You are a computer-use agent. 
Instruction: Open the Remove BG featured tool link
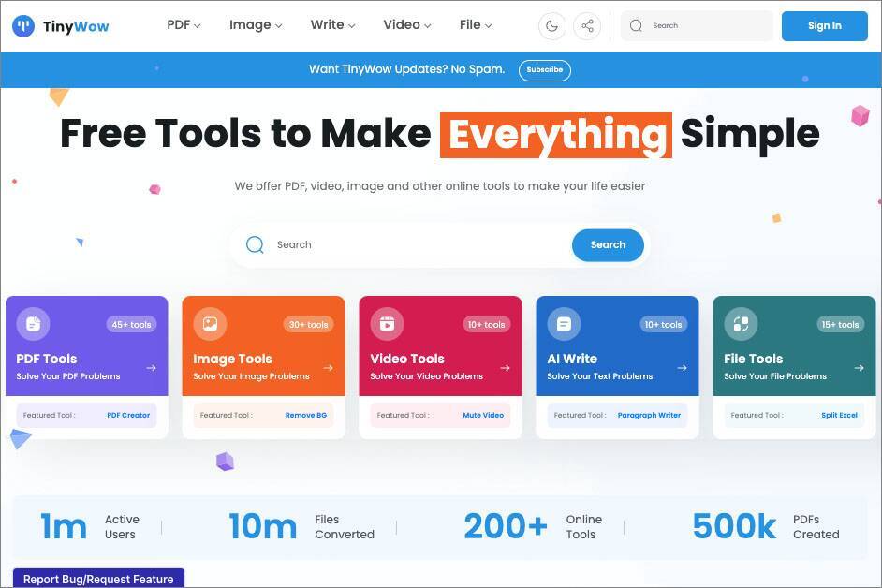pyautogui.click(x=306, y=415)
